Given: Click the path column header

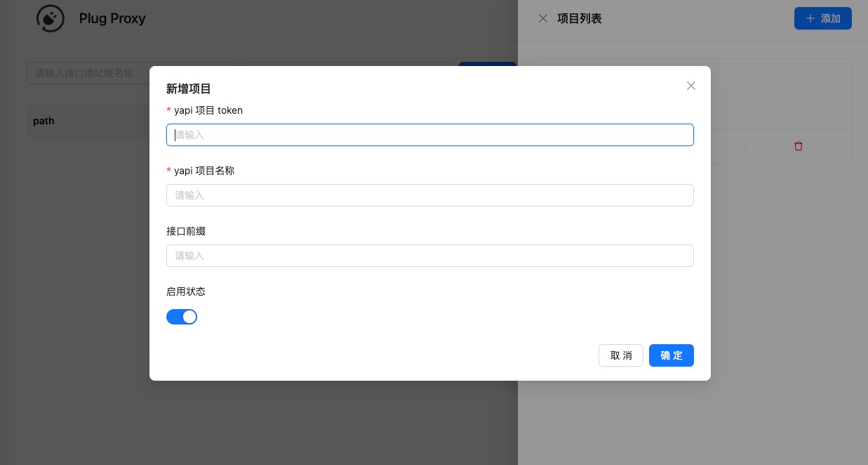Looking at the screenshot, I should (44, 121).
